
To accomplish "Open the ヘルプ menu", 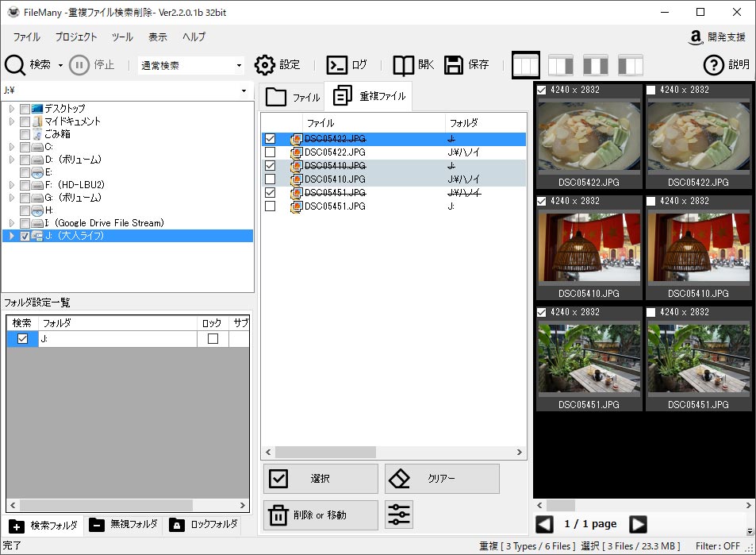I will (x=194, y=37).
